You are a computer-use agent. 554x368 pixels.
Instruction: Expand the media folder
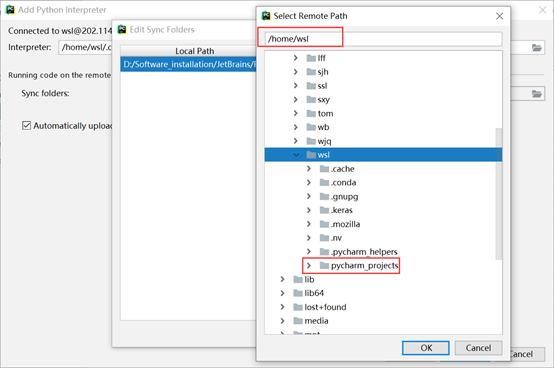tap(282, 321)
